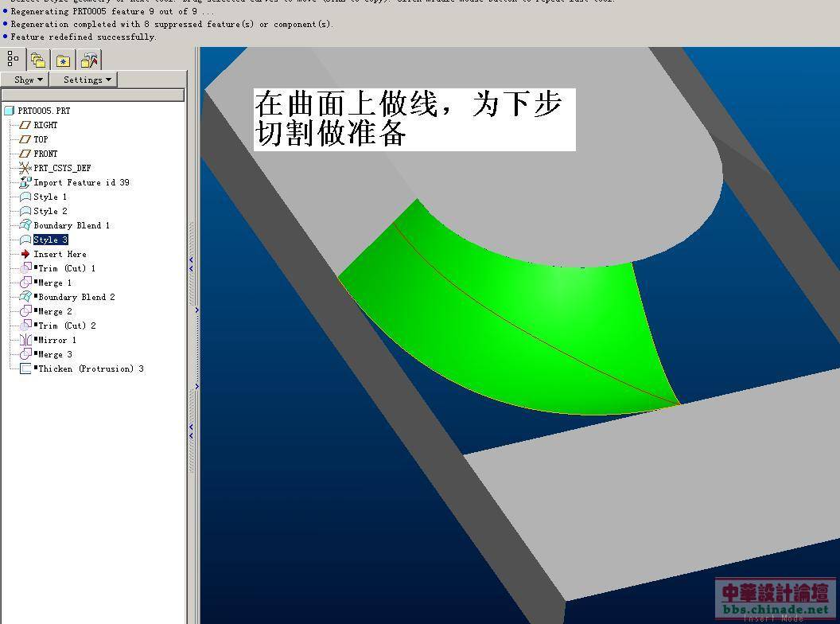Image resolution: width=840 pixels, height=624 pixels.
Task: Click the Style 2 surface icon
Action: pyautogui.click(x=25, y=211)
